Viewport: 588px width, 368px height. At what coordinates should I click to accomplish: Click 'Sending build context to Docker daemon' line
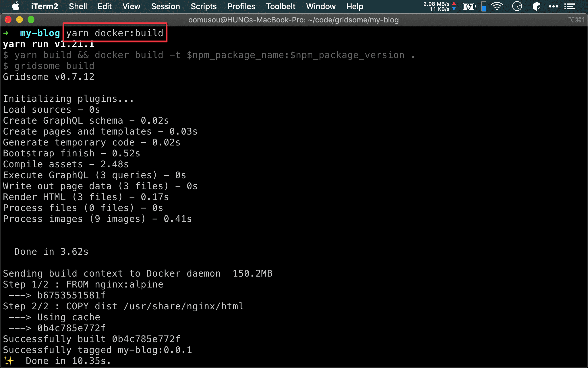tap(138, 274)
